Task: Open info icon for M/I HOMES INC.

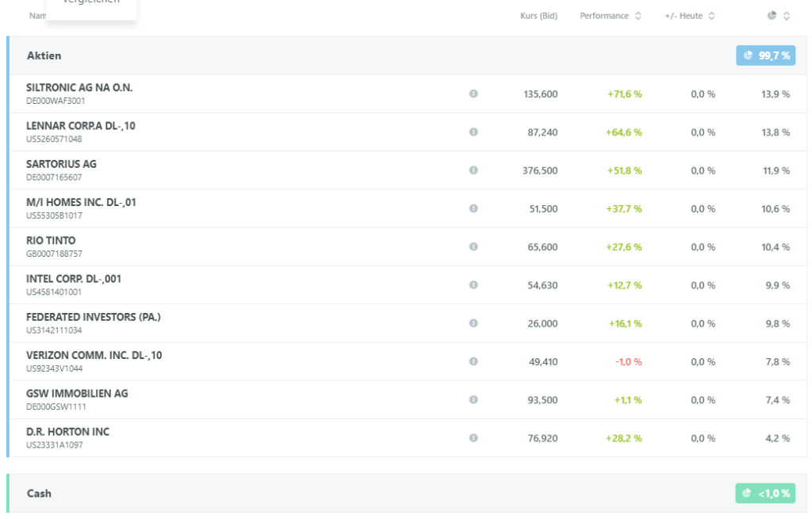Action: 473,208
